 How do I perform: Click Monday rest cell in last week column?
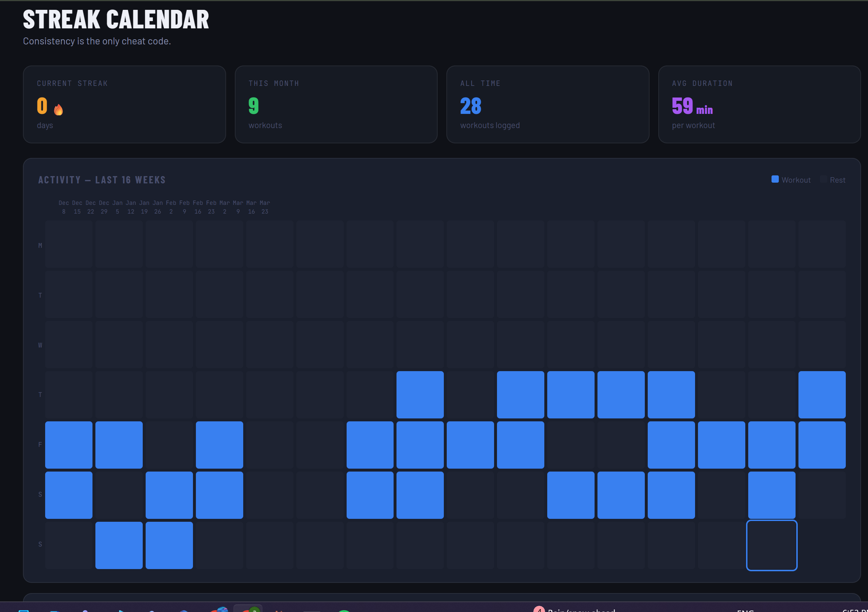(821, 245)
